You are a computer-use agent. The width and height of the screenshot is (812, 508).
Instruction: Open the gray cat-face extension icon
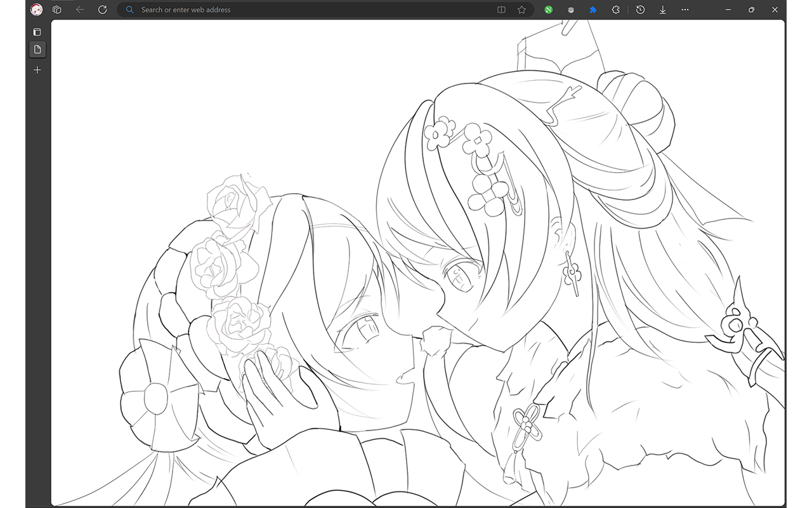point(571,10)
